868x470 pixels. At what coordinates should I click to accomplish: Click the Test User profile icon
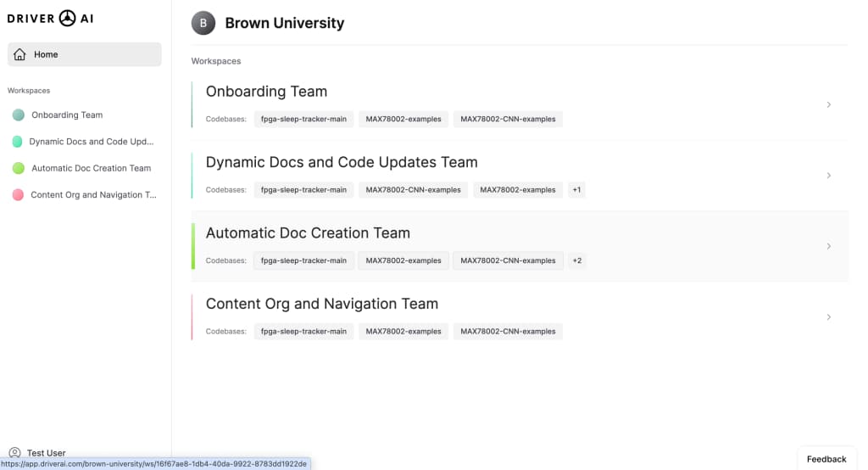15,453
